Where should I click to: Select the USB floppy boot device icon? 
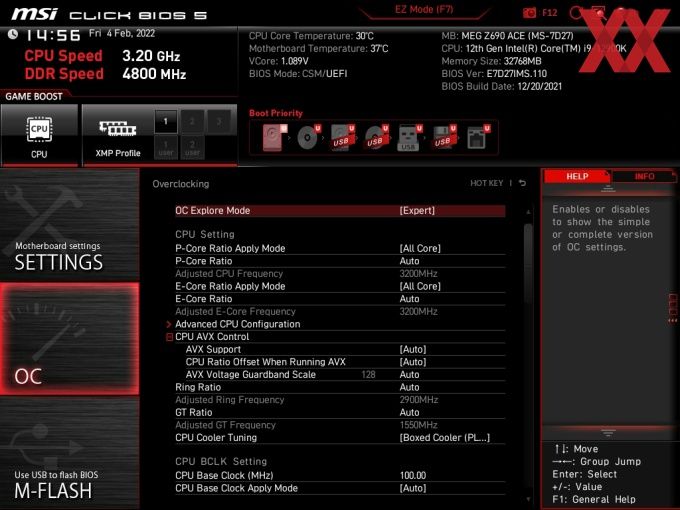(443, 137)
